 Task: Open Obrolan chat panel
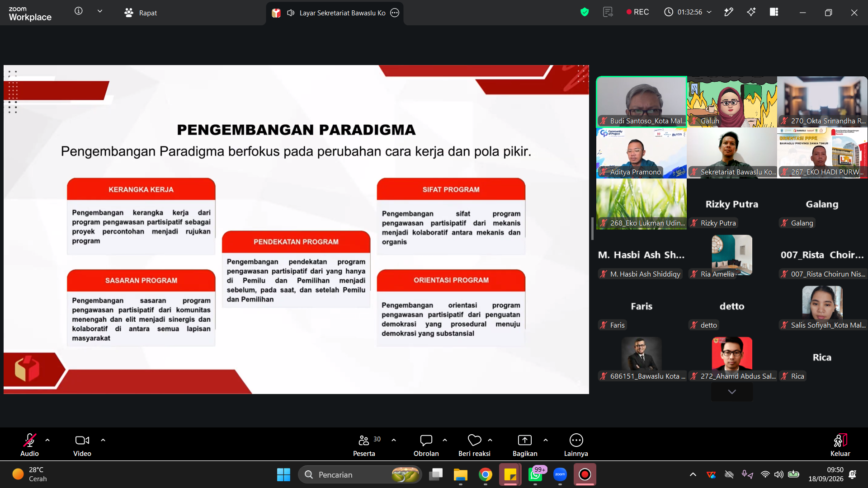click(426, 445)
